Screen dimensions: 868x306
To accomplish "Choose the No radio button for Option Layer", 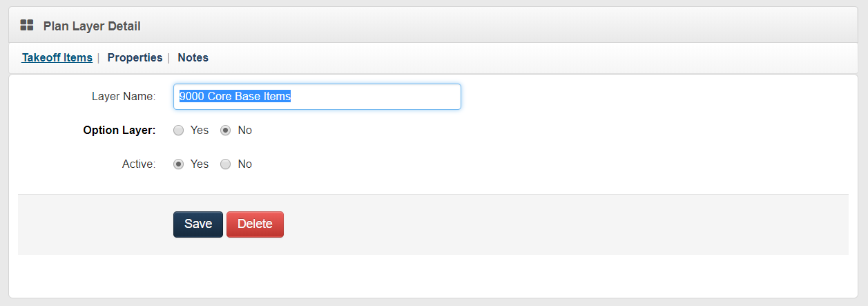I will pyautogui.click(x=225, y=131).
